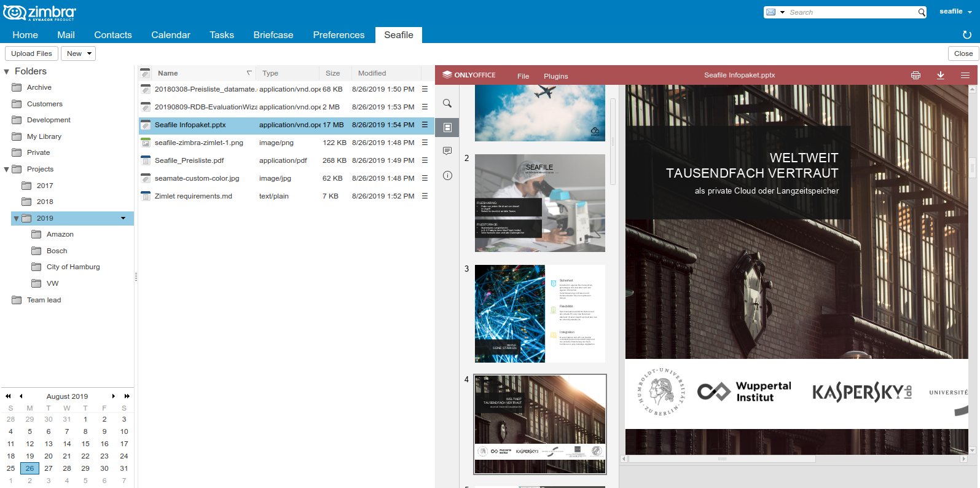
Task: Download the presentation via ONLYOFFICE download icon
Action: click(x=940, y=76)
